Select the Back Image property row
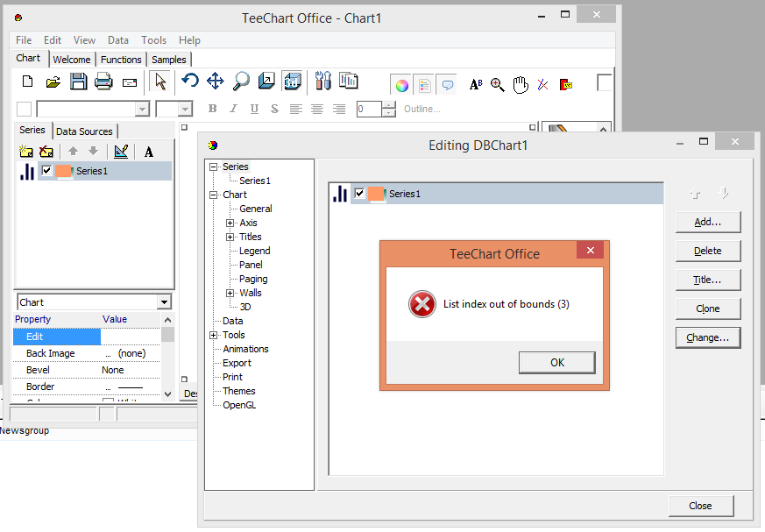Screen dimensions: 765x532 (x=87, y=353)
